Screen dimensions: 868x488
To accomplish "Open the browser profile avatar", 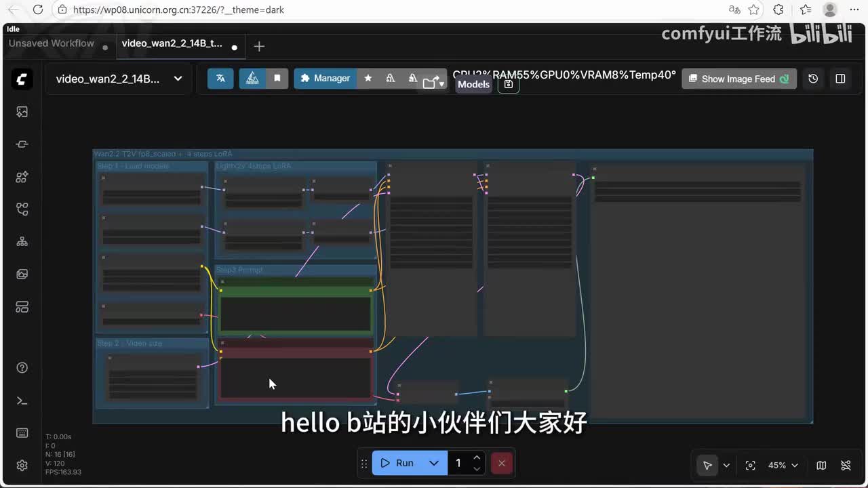I will tap(830, 9).
